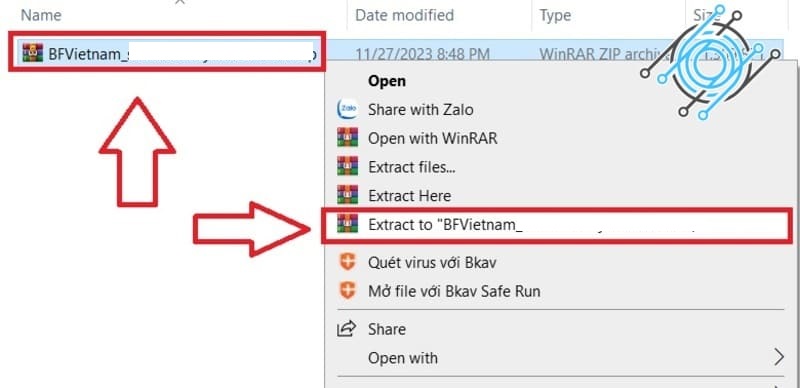Image resolution: width=800 pixels, height=388 pixels.
Task: Choose Open in the context menu
Action: click(387, 81)
